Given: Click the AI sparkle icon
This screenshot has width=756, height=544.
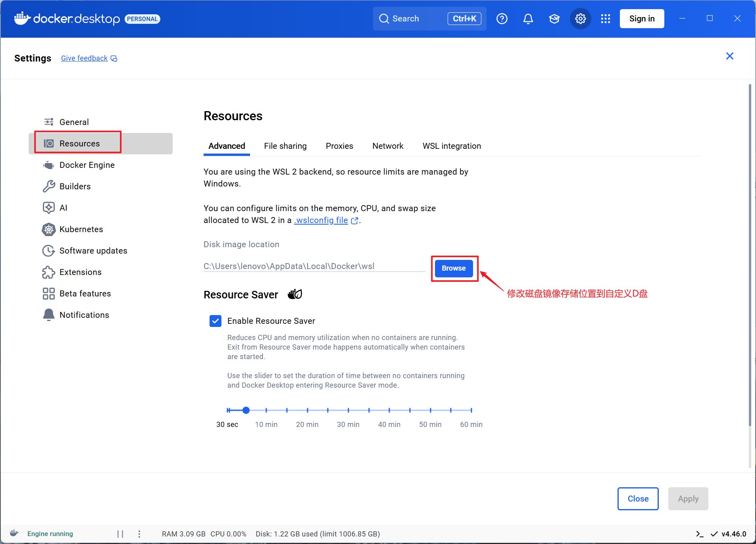Looking at the screenshot, I should 48,208.
